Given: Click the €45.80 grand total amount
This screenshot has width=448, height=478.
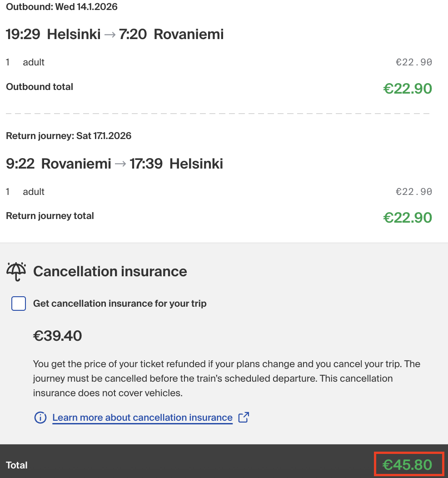Looking at the screenshot, I should point(407,464).
